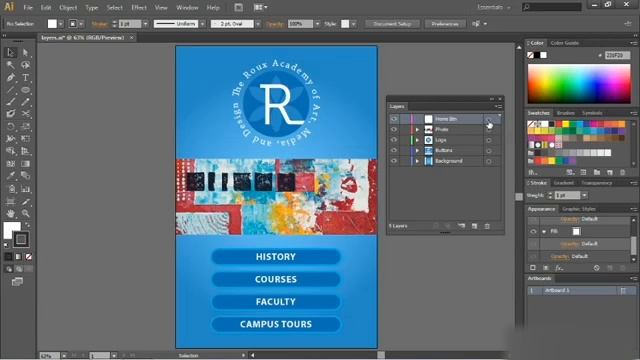Open the Object menu
The image size is (640, 360).
coord(68,7)
